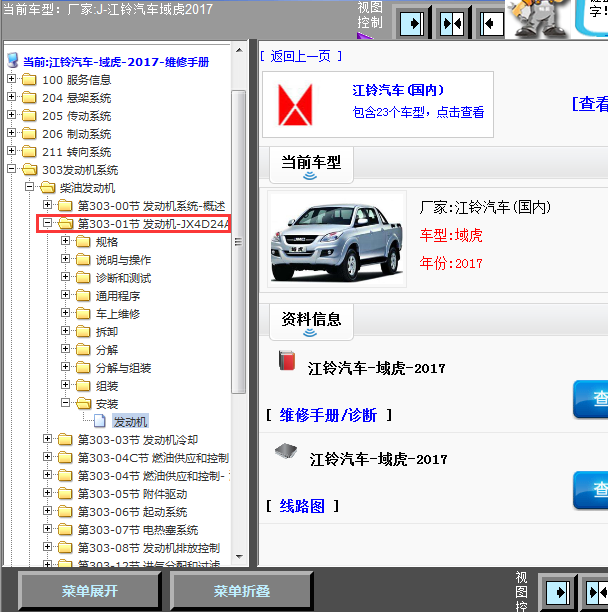608x612 pixels.
Task: Expand the 拆卸 node
Action: coord(65,331)
